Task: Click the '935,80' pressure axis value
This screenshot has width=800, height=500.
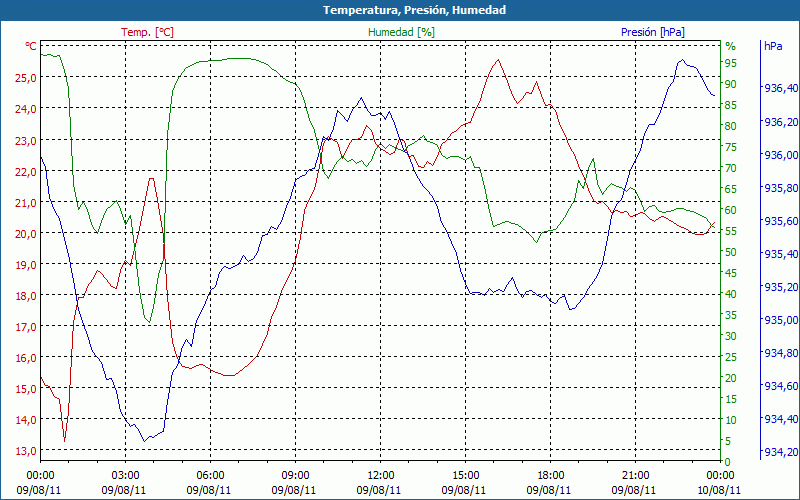Action: tap(781, 188)
